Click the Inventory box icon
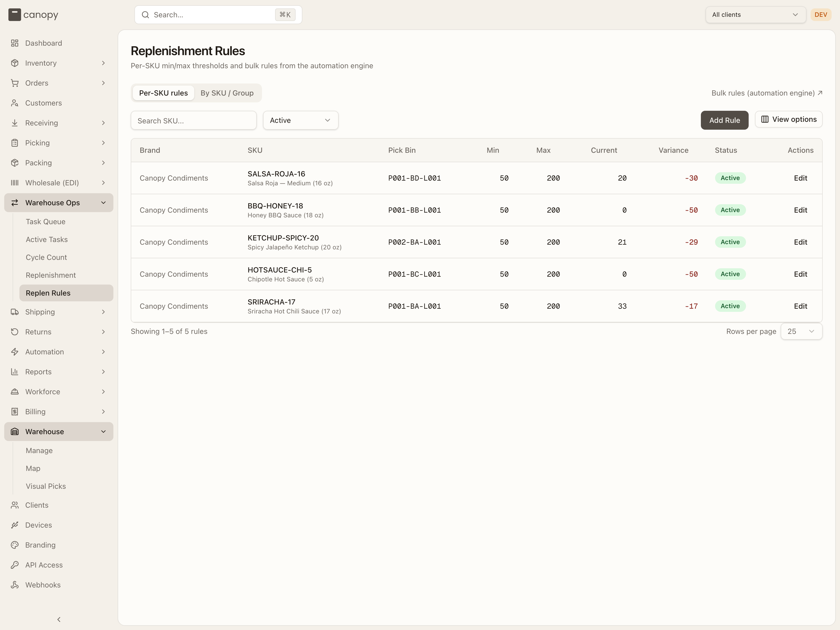The height and width of the screenshot is (630, 840). click(14, 63)
